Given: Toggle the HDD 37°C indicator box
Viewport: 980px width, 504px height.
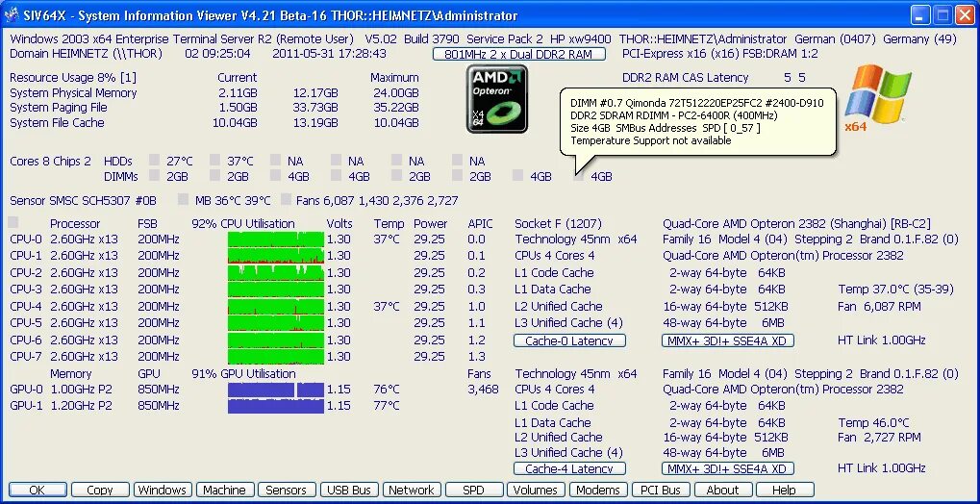Looking at the screenshot, I should click(215, 161).
